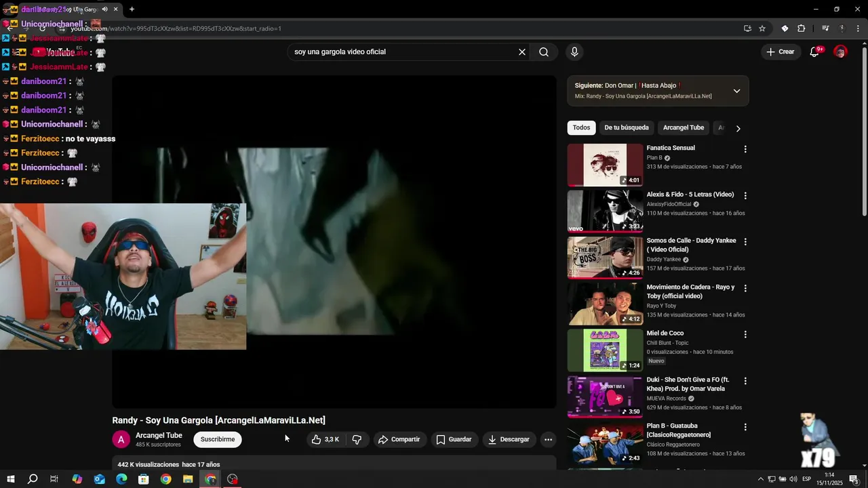The width and height of the screenshot is (868, 488).
Task: Open File Explorer from the taskbar
Action: point(188,479)
